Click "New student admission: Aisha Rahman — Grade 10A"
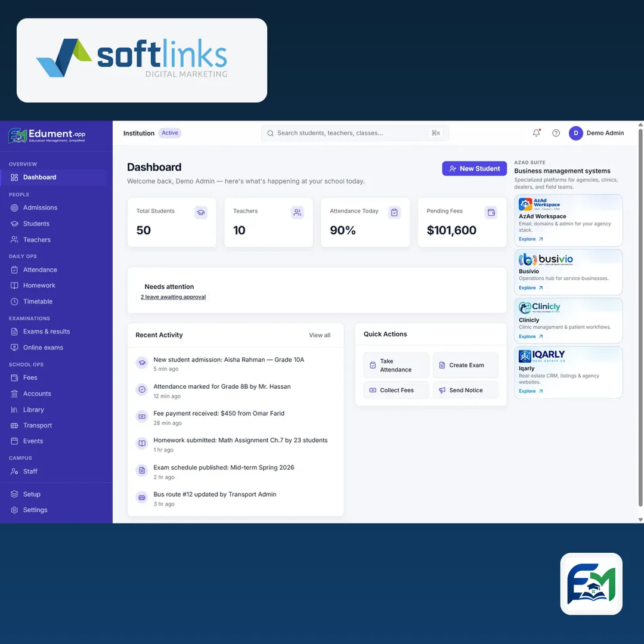 point(229,360)
